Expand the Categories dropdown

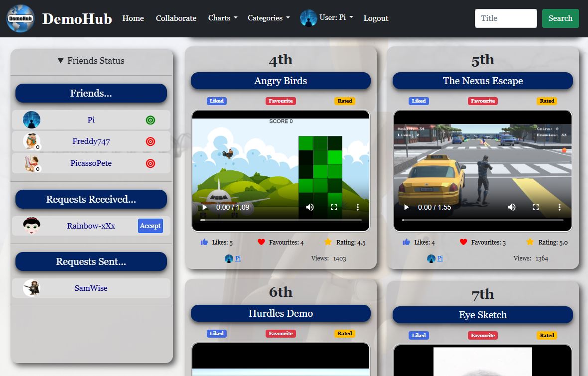point(268,18)
